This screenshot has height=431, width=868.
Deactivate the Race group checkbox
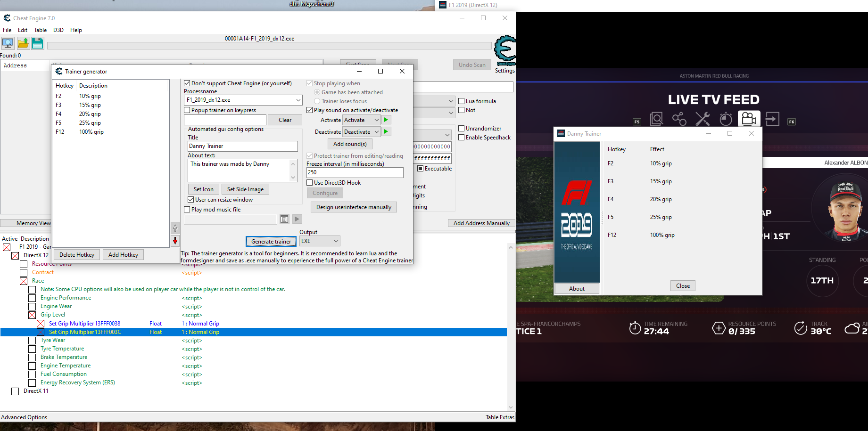click(x=24, y=281)
